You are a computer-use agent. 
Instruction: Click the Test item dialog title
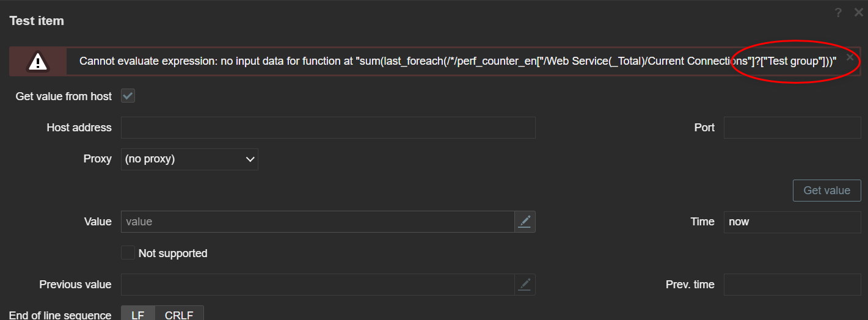pyautogui.click(x=37, y=21)
